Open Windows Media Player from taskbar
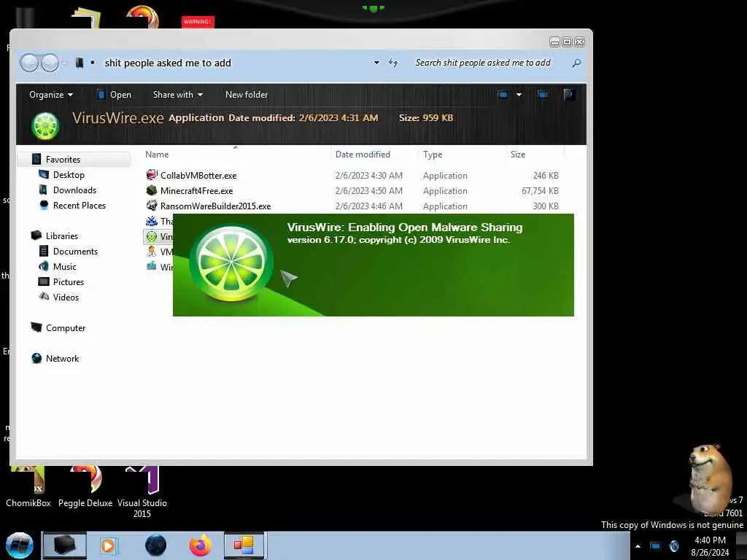747x560 pixels. (108, 545)
